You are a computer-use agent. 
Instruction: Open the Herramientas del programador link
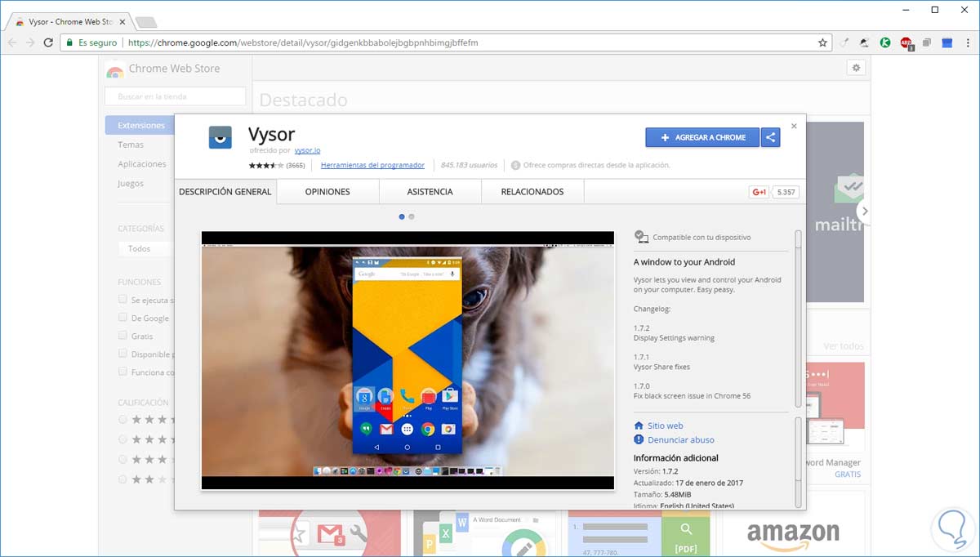coord(372,165)
